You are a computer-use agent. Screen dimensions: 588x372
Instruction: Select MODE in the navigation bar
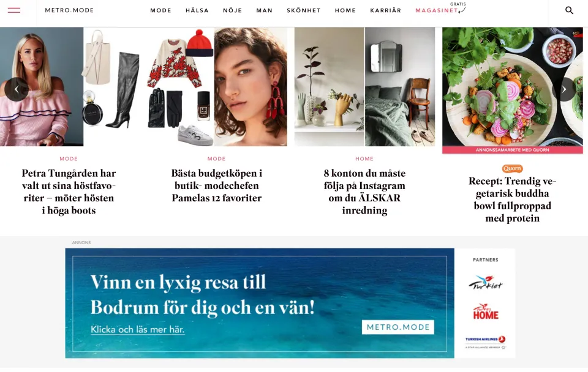point(160,10)
